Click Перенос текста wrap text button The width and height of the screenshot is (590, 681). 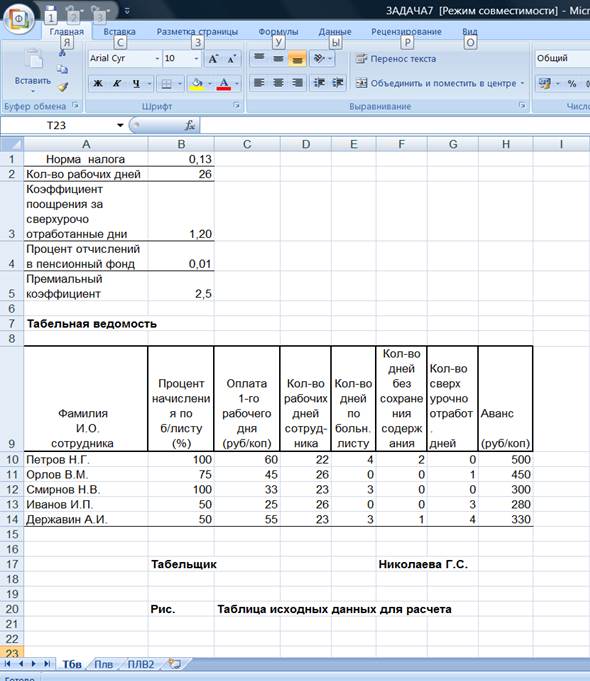395,59
